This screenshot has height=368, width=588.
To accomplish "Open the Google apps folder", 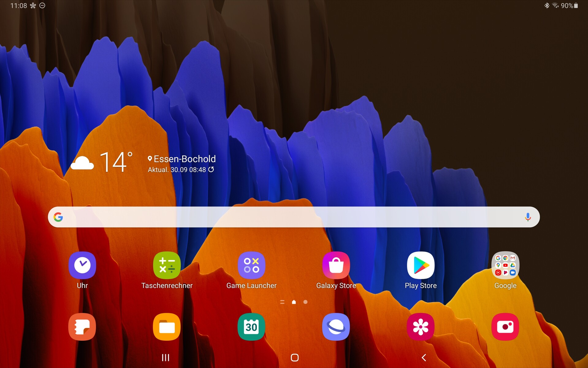I will click(505, 265).
